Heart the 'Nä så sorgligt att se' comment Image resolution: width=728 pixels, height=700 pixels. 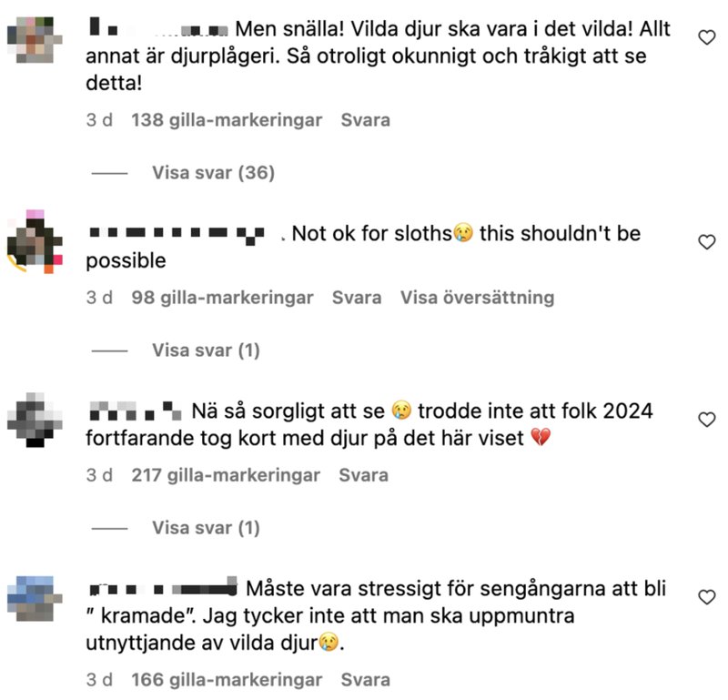(x=707, y=420)
